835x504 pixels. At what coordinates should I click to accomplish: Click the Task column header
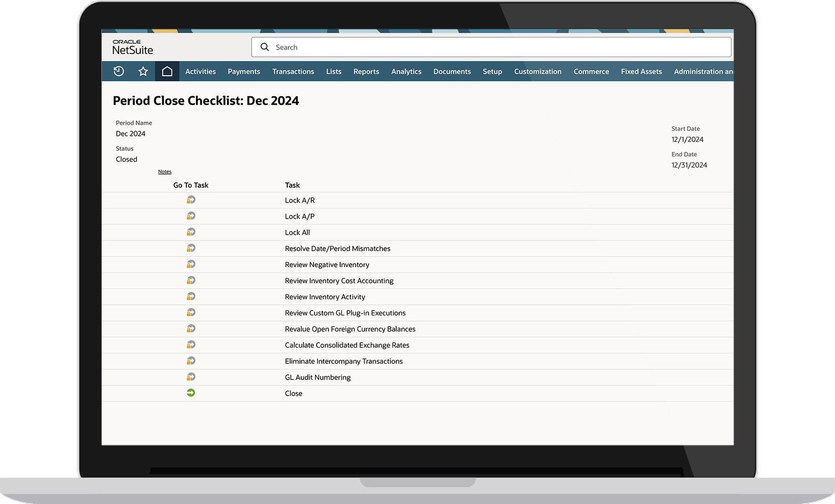292,185
